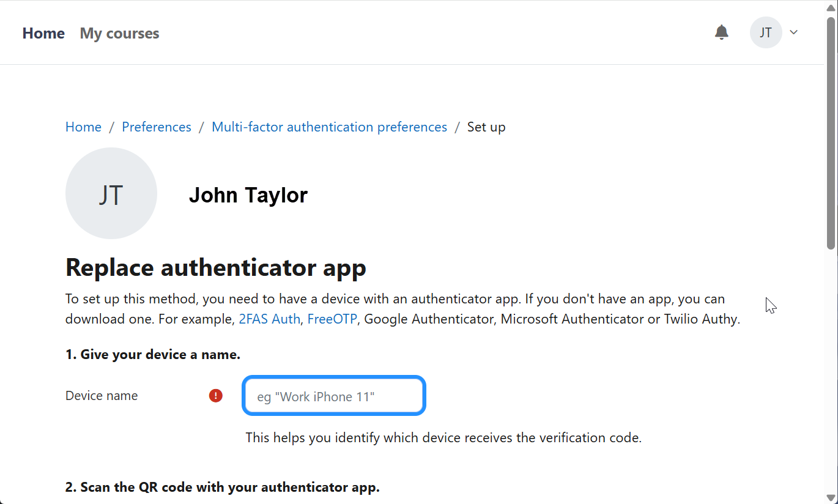Open Multi-factor authentication preferences breadcrumb

pos(329,127)
